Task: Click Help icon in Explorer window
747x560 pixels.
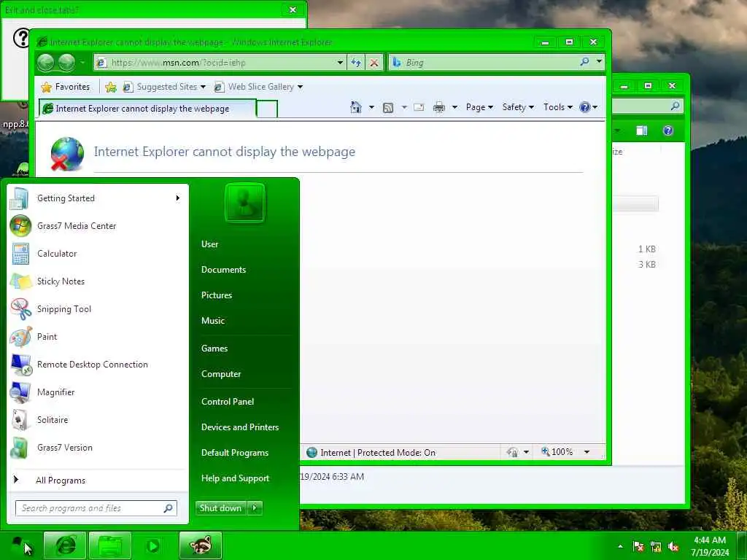Action: click(668, 131)
